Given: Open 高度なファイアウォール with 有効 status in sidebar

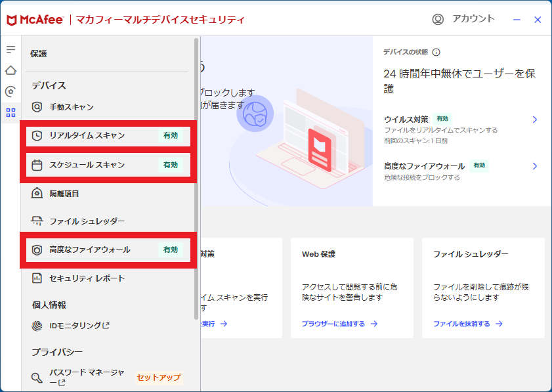Looking at the screenshot, I should pyautogui.click(x=108, y=250).
